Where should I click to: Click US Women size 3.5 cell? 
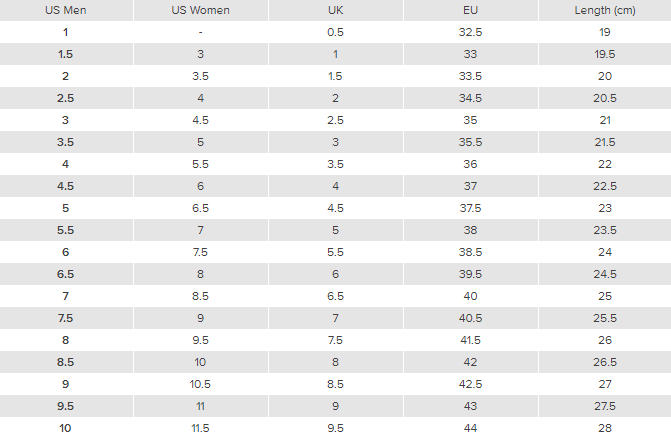201,76
